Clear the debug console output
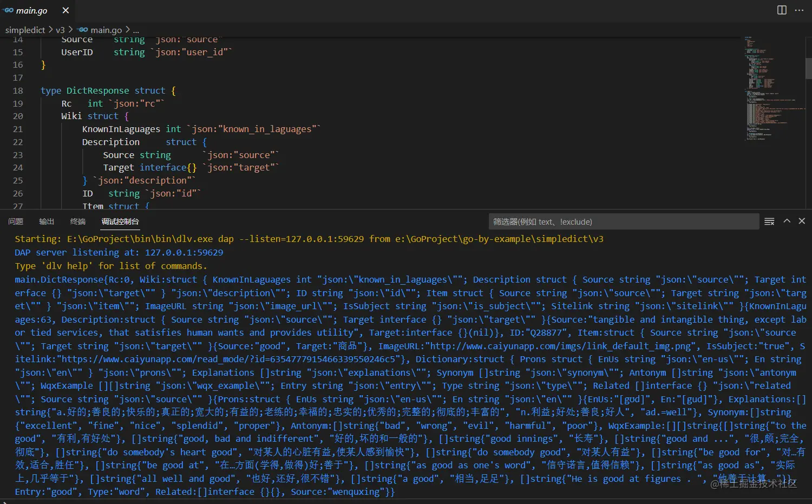The image size is (812, 504). 769,221
